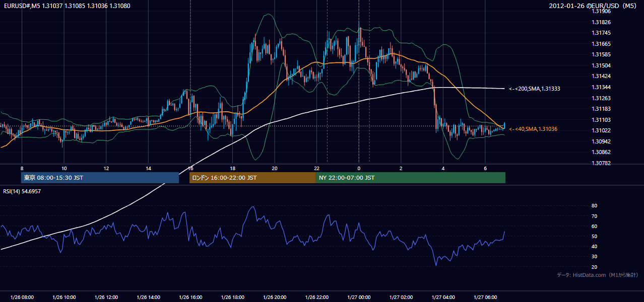Click the 1/27 00:00 time axis label
Screen dimensions: 644x302
pyautogui.click(x=358, y=297)
